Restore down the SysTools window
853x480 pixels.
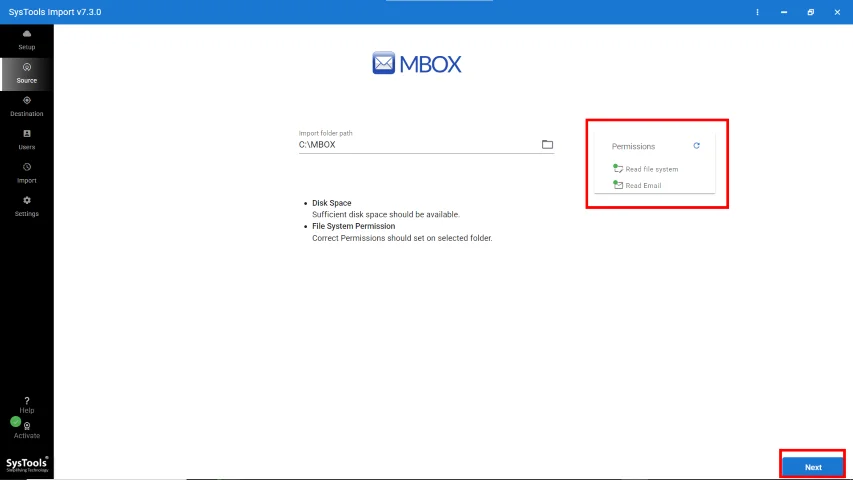coord(811,12)
